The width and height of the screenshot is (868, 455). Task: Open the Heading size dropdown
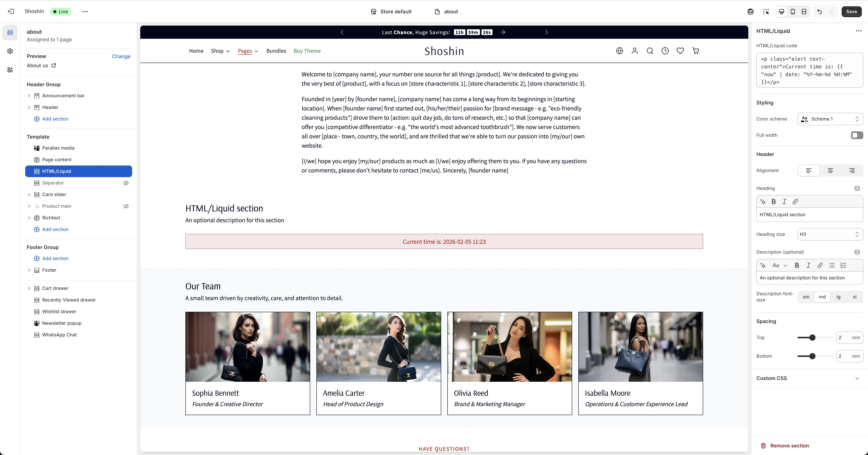[830, 234]
